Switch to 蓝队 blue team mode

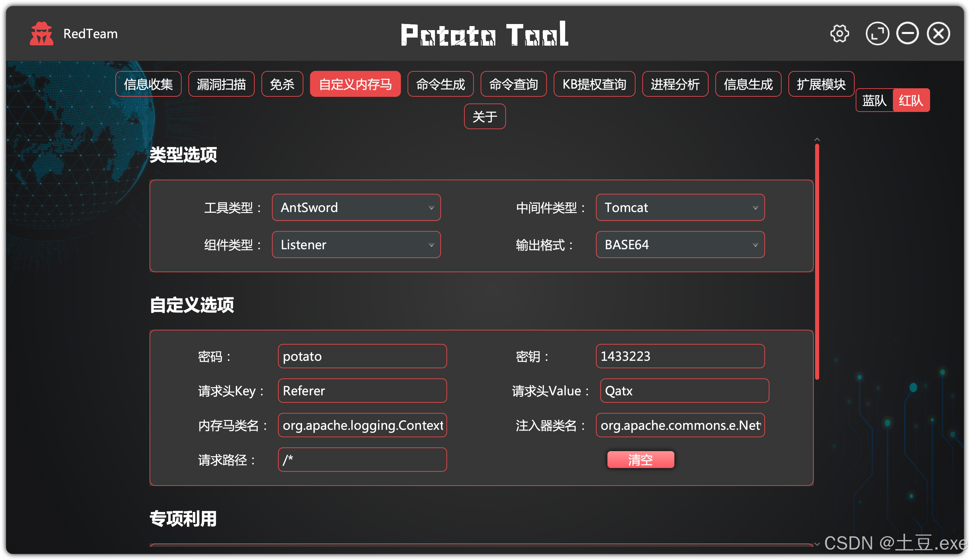[874, 101]
